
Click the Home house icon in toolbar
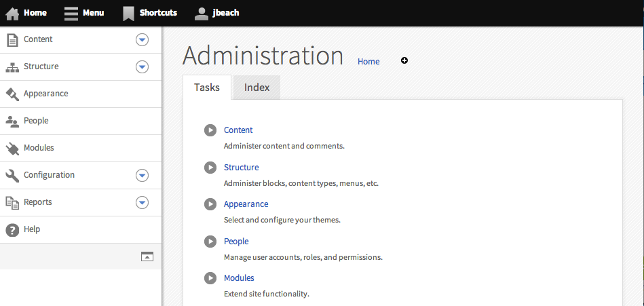point(12,14)
